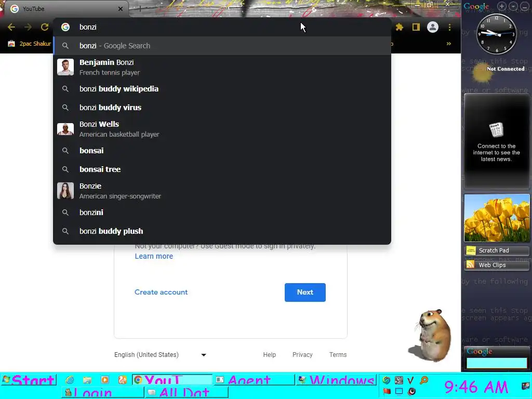
Task: Click the show desktop icon beside the clock
Action: coord(526,386)
